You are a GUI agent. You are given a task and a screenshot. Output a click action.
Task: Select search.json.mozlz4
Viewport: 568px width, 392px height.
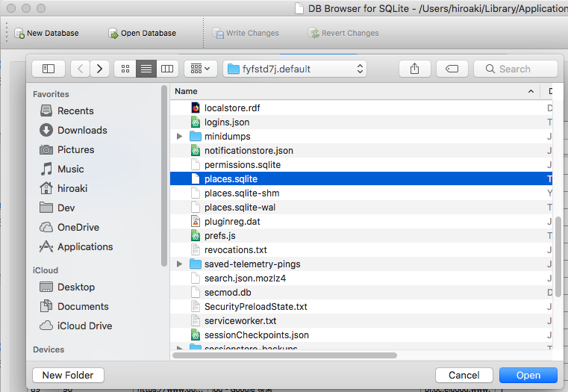(361, 279)
